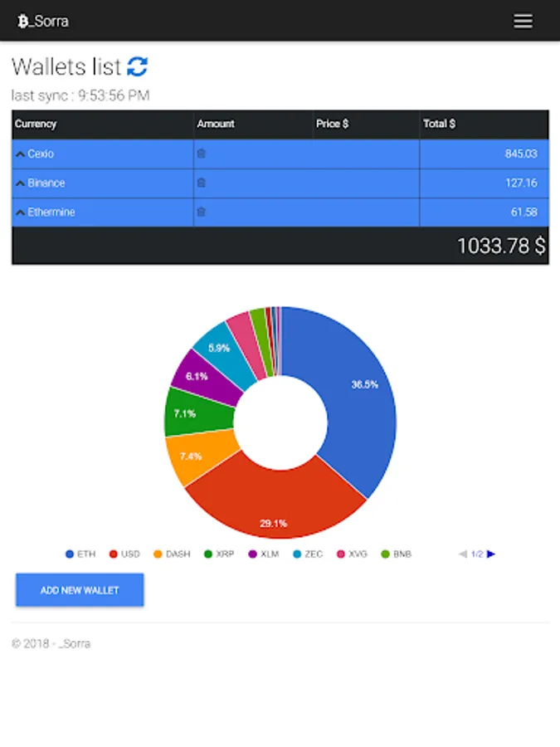
Task: Select the ETH legend swatch
Action: click(70, 554)
